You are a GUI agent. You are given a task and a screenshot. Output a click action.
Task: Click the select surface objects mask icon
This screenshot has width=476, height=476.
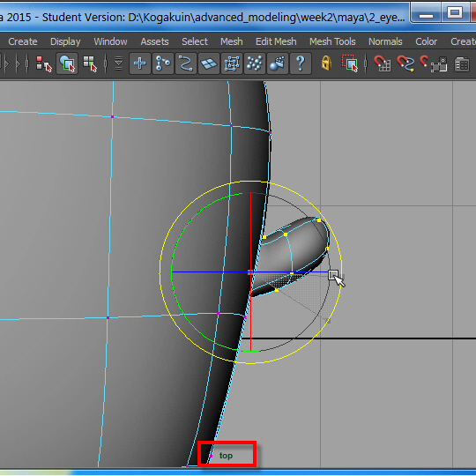[x=209, y=63]
